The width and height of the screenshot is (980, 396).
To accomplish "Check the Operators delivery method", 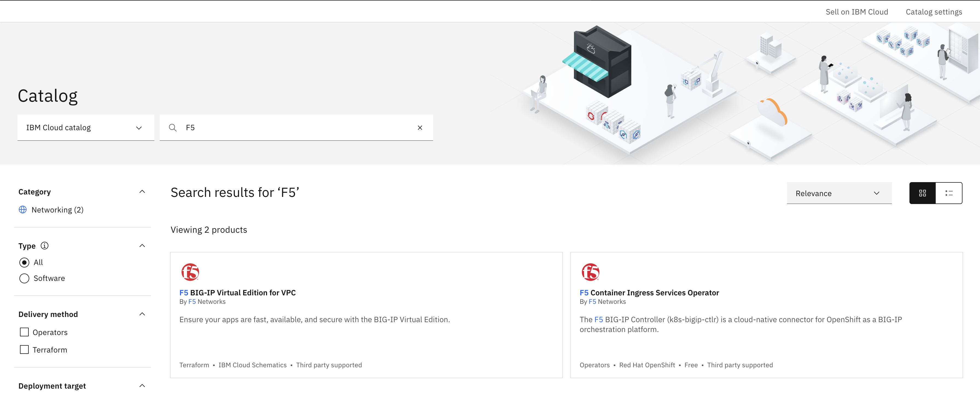I will pos(24,332).
